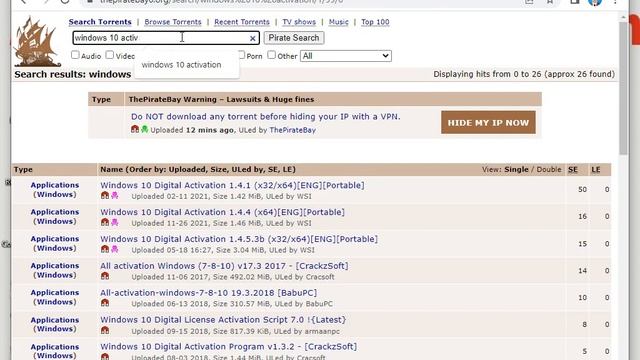
Task: Click 'Displaying hits from 0 to 26' text
Action: click(487, 74)
